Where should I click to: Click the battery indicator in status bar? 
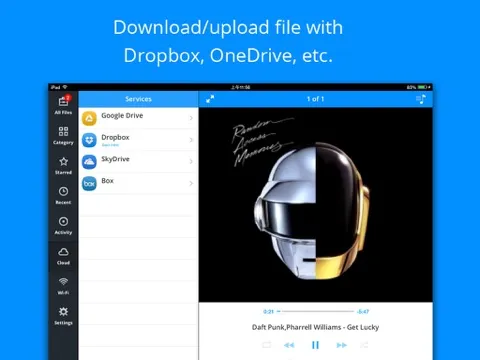422,87
